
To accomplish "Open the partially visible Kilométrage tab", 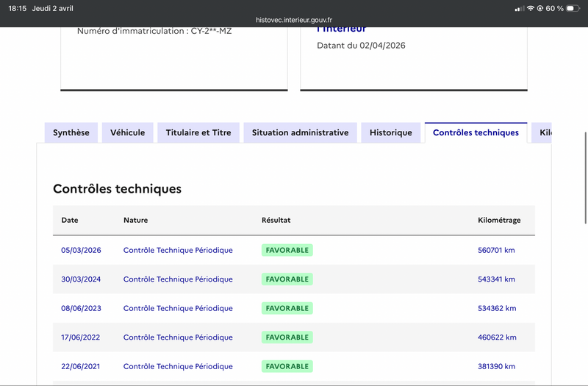I will [543, 132].
